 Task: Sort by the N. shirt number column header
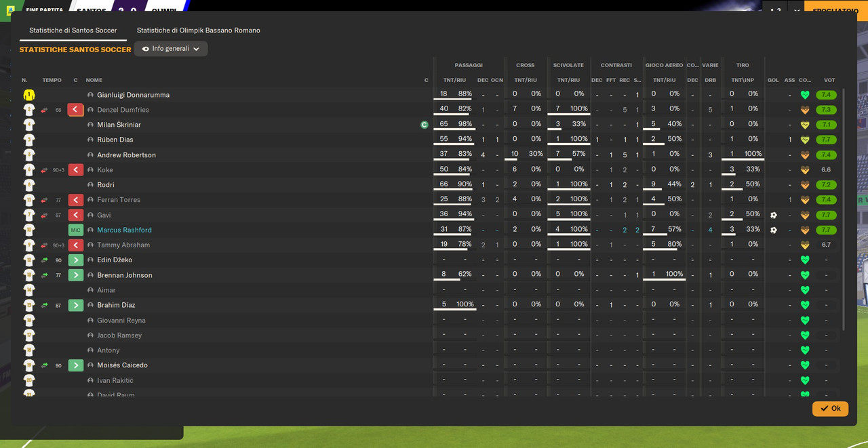point(24,80)
